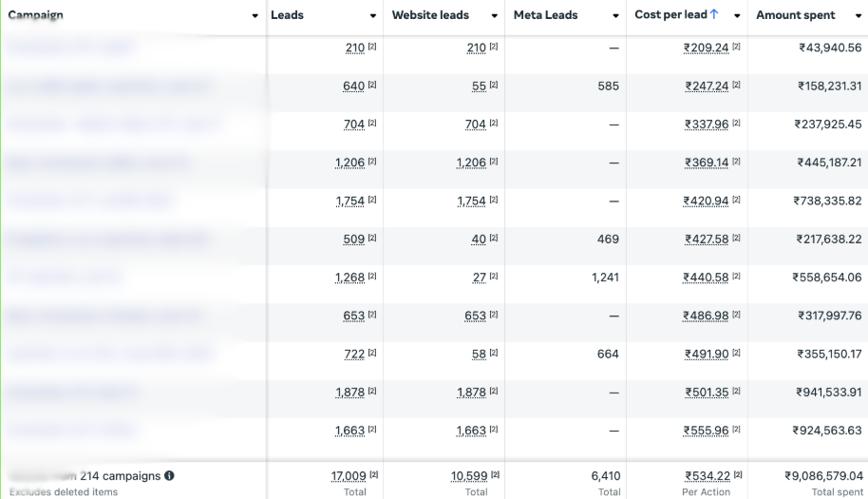Image resolution: width=868 pixels, height=499 pixels.
Task: Click the info icon beside 214 campaigns
Action: click(x=169, y=476)
